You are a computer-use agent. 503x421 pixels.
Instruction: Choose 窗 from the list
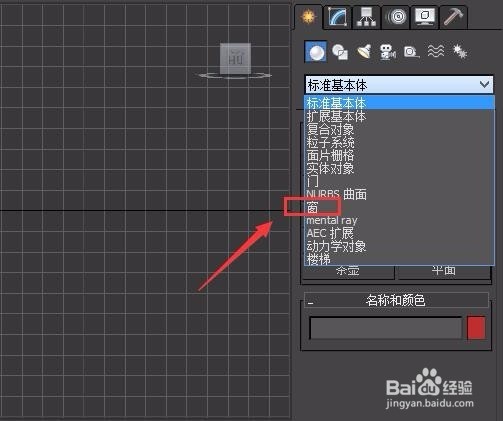[399, 207]
